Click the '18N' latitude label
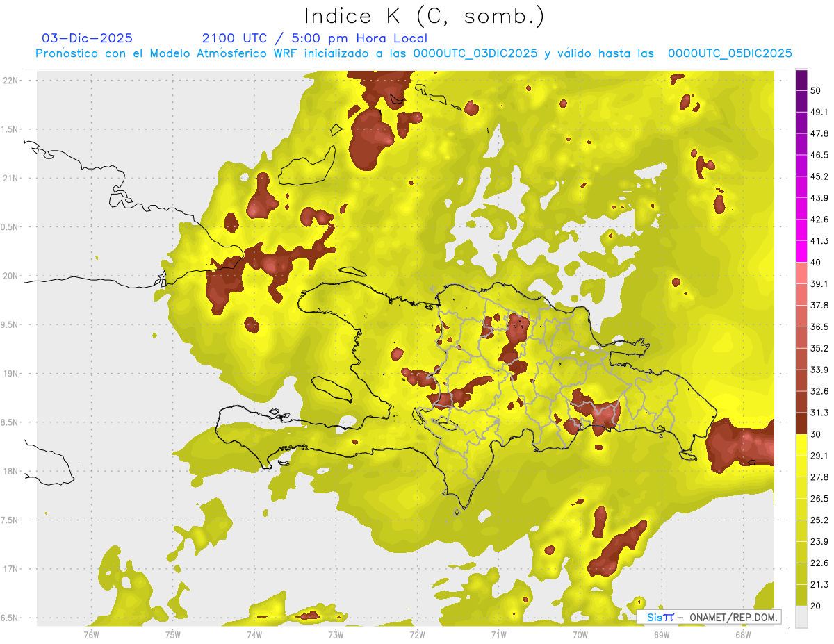 (11, 471)
